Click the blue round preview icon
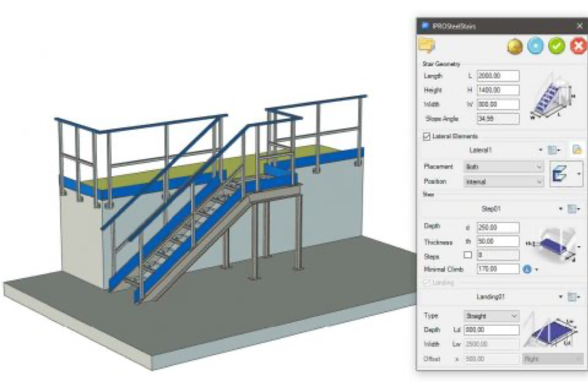This screenshot has width=588, height=392. (535, 46)
